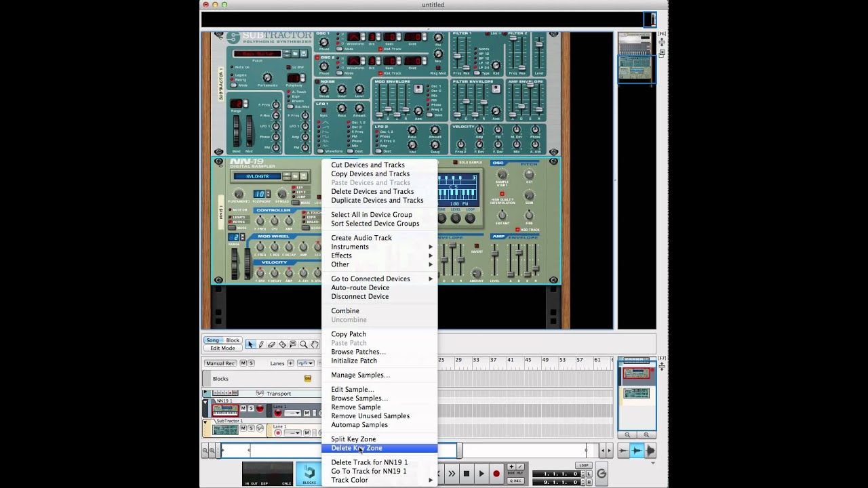Collapse the SubTractor 1 track triangle
The height and width of the screenshot is (488, 868).
tap(206, 423)
